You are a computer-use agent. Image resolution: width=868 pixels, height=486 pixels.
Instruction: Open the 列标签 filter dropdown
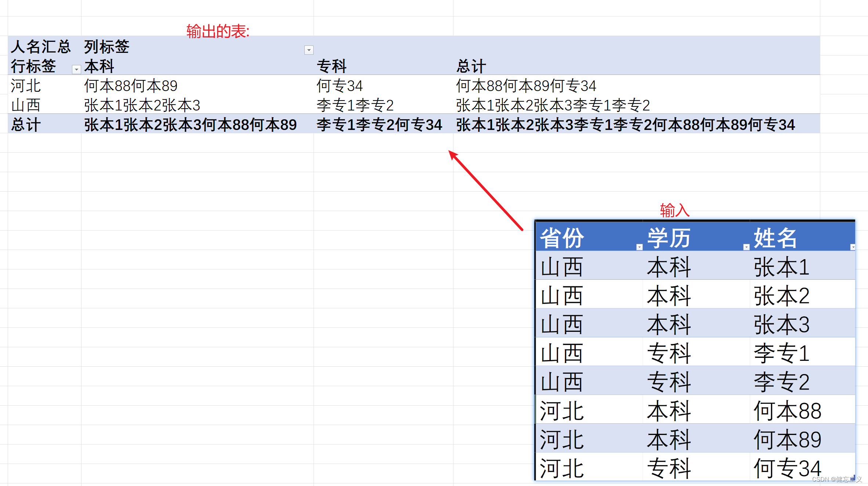coord(309,50)
